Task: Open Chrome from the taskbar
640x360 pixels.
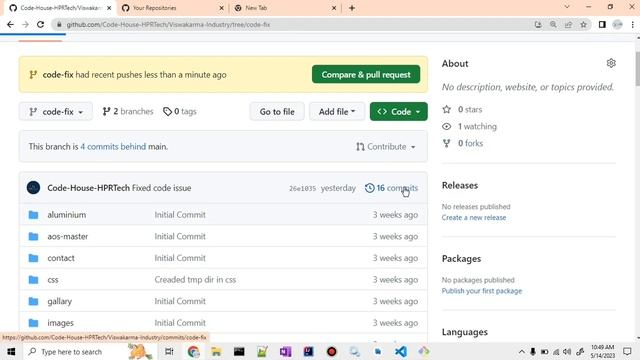Action: coord(193,351)
